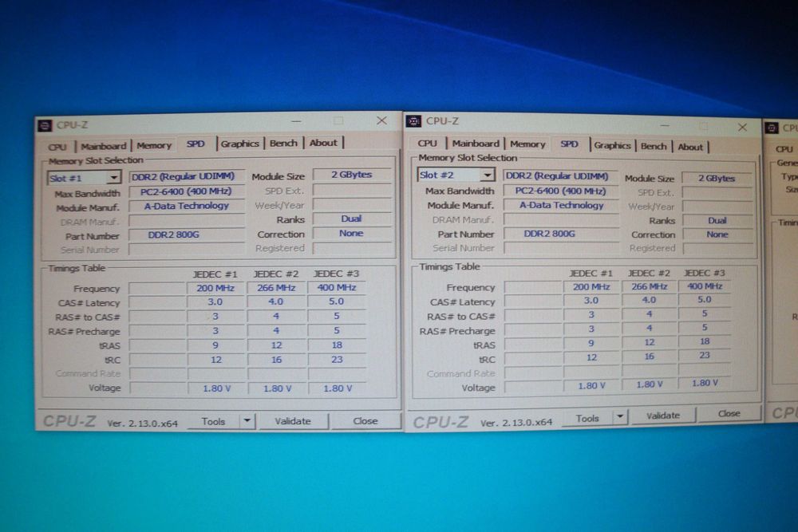Click Correction value None in Slot #2 window

click(x=717, y=234)
